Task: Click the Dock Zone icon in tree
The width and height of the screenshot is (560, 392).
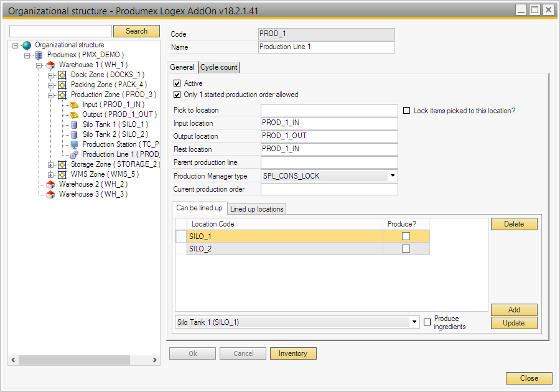Action: 62,75
